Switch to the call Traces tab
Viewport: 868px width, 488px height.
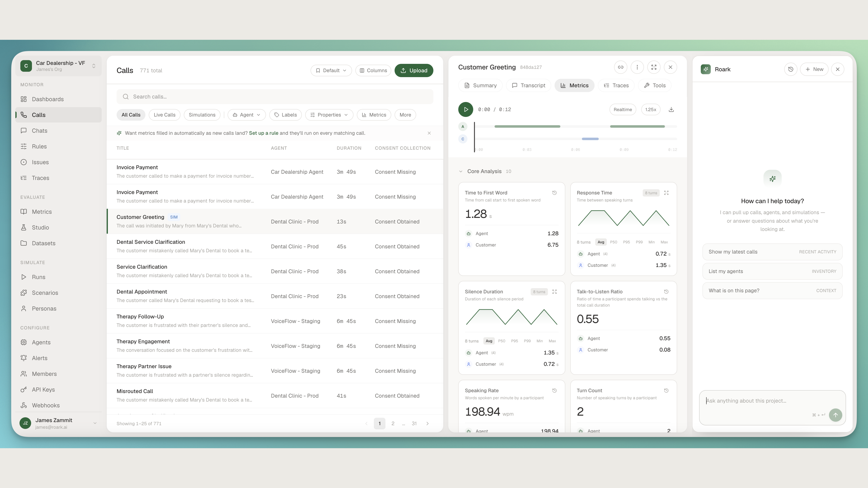[616, 86]
